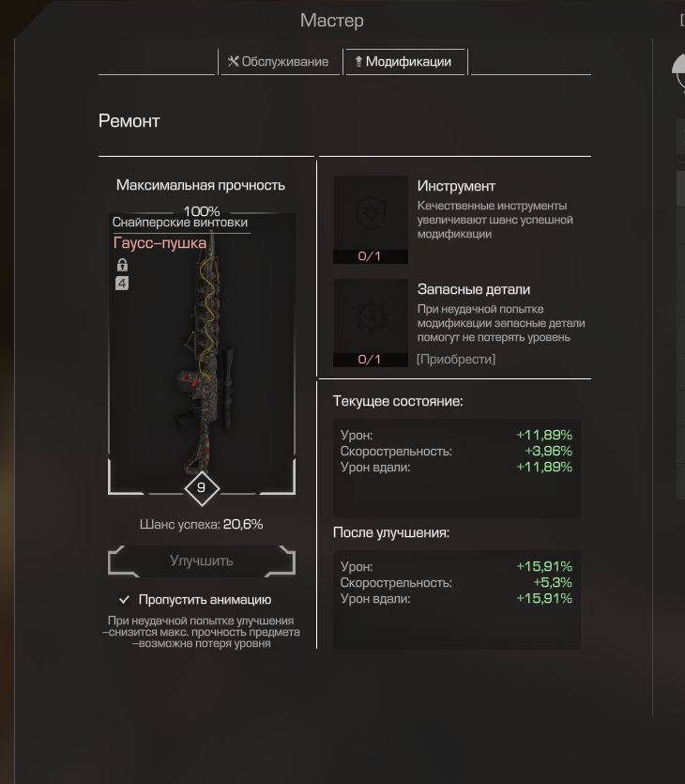Screen dimensions: 685x784
Task: Click the После улучшения stats panel
Action: click(x=457, y=600)
